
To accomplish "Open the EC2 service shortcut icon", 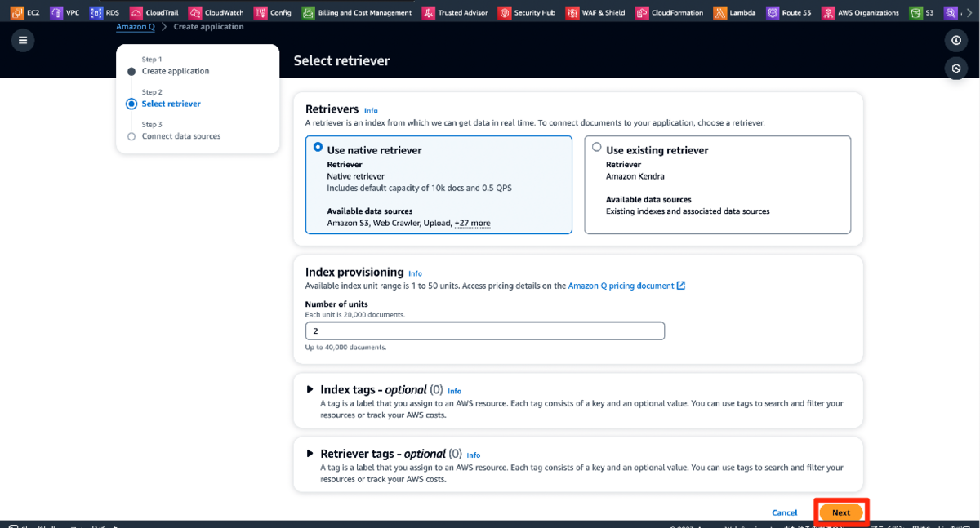I will point(17,13).
